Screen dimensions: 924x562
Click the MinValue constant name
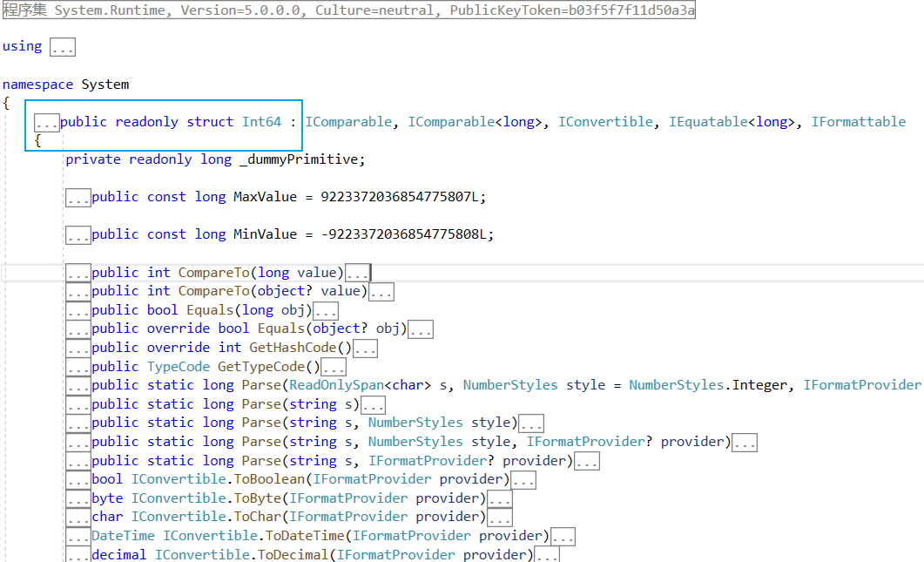point(265,234)
